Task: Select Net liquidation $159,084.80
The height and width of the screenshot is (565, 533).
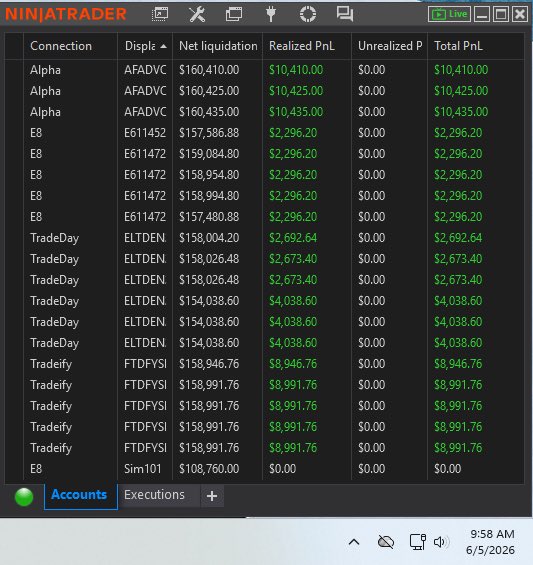Action: [x=209, y=154]
